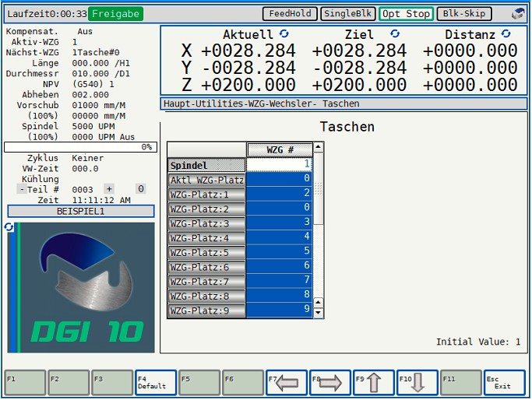Click the table scrollbar's bottom down arrow
532x400 pixels.
tap(318, 313)
